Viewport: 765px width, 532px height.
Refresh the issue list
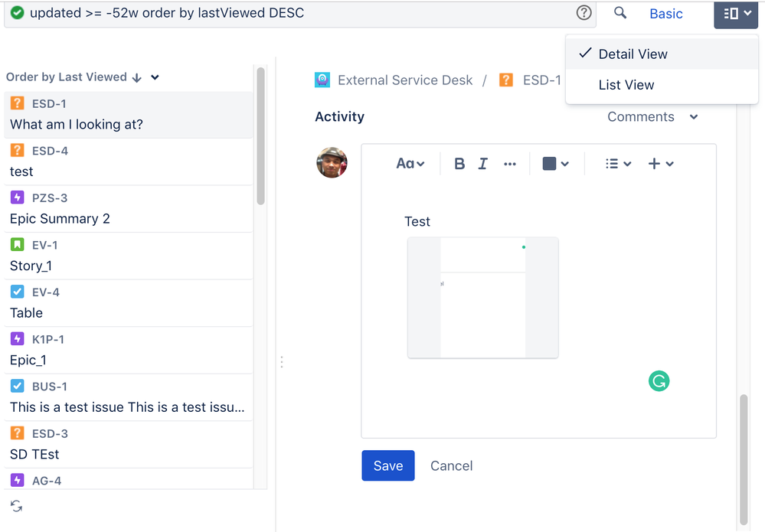point(15,506)
